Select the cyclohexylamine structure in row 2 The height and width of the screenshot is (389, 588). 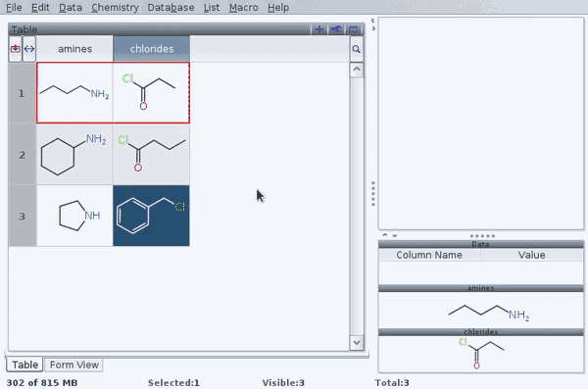point(74,155)
